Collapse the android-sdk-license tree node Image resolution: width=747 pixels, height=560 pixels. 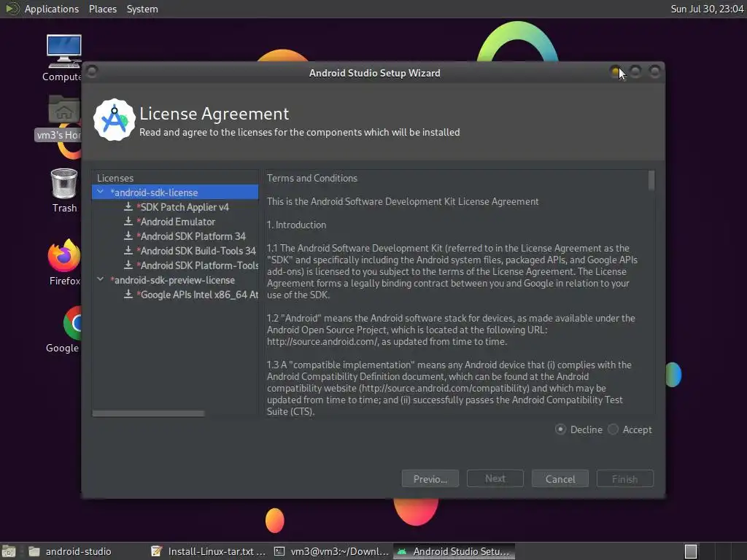(x=101, y=192)
